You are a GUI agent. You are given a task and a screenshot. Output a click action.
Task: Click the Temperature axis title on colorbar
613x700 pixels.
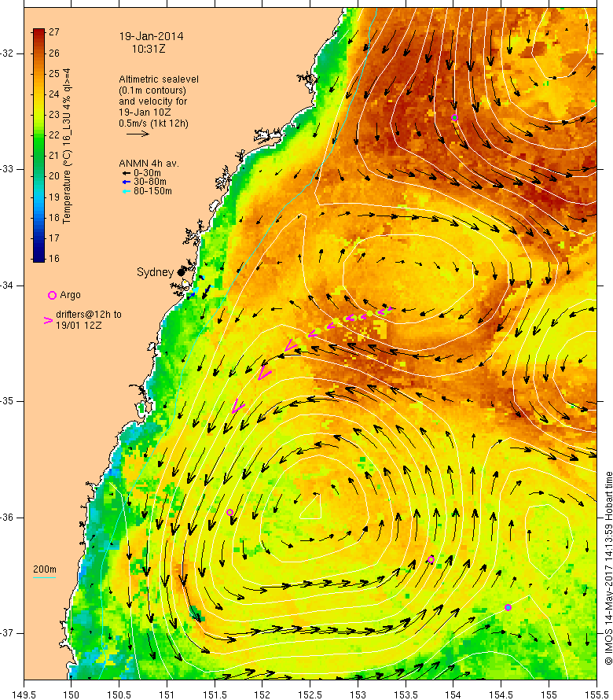[67, 146]
